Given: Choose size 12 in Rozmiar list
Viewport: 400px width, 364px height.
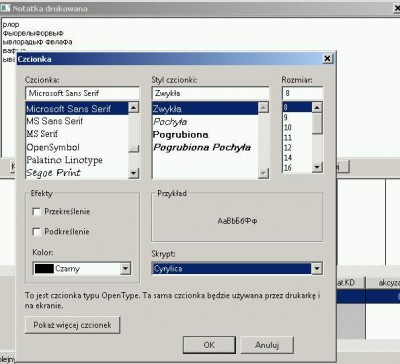Looking at the screenshot, I should [288, 148].
